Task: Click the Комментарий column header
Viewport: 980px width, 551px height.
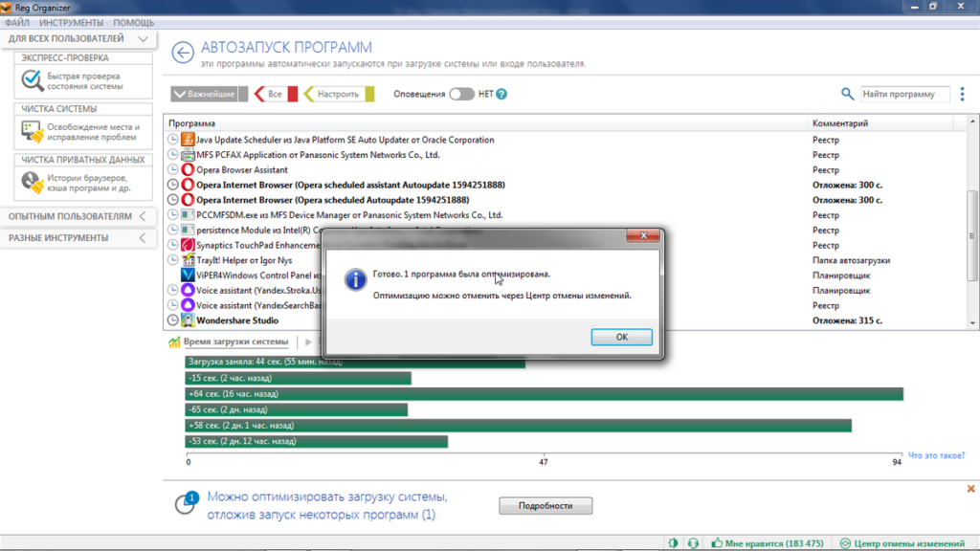Action: tap(881, 123)
